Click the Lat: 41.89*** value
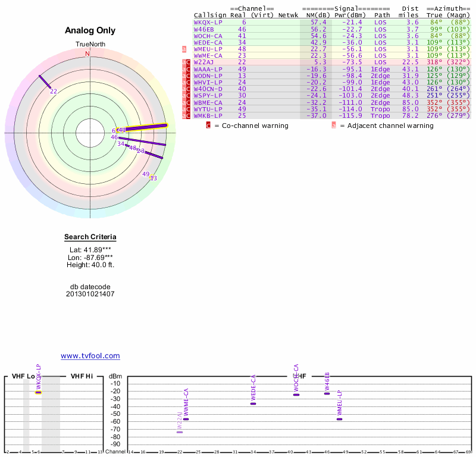 [x=90, y=250]
